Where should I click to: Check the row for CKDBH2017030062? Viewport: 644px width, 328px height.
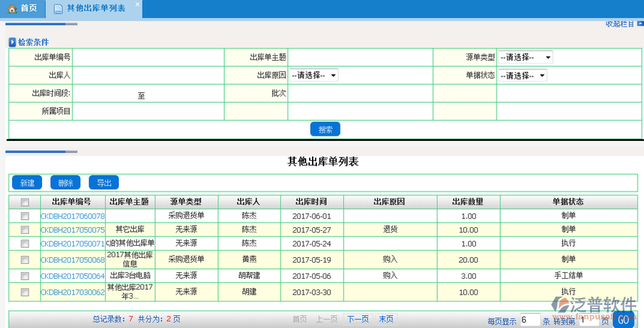[25, 292]
